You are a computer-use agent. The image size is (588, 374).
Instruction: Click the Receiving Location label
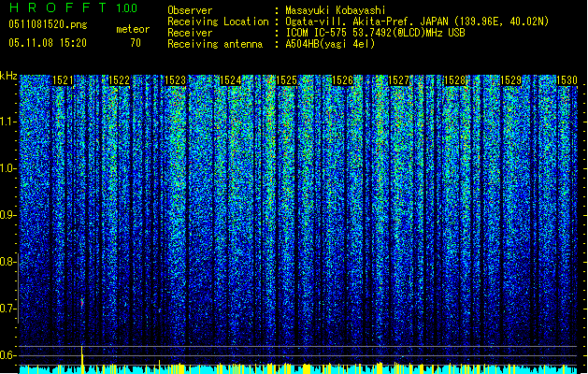(x=218, y=22)
